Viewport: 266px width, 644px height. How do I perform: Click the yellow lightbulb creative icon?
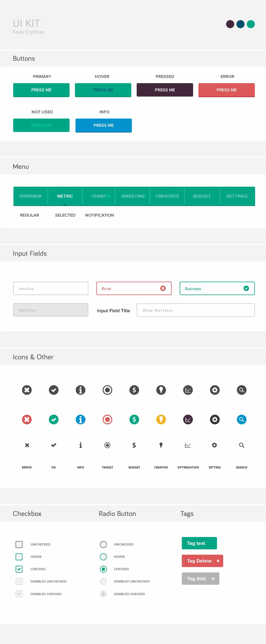pos(161,420)
